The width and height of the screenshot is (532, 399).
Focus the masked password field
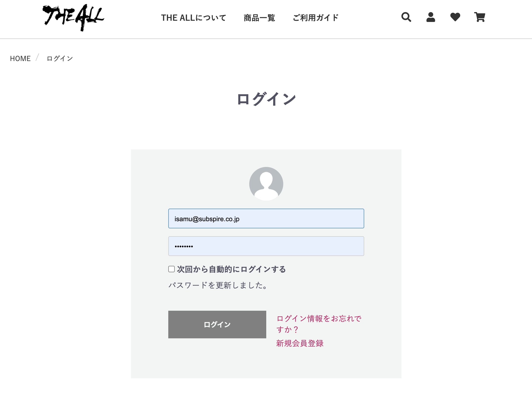click(x=266, y=246)
